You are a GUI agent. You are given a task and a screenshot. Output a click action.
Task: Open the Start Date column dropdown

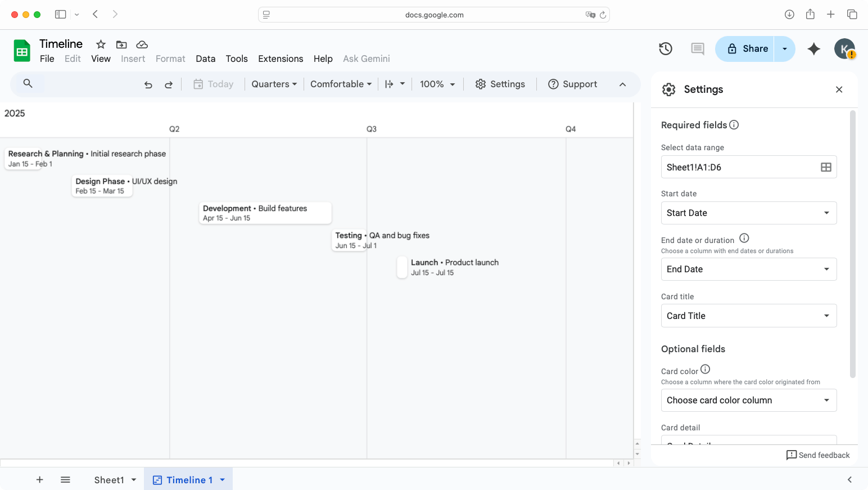748,213
